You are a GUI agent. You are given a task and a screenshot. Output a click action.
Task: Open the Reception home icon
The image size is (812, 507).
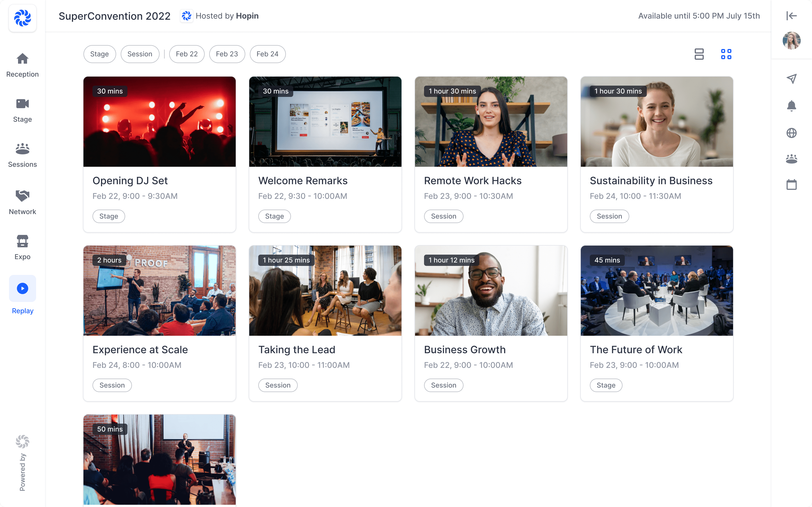point(23,59)
